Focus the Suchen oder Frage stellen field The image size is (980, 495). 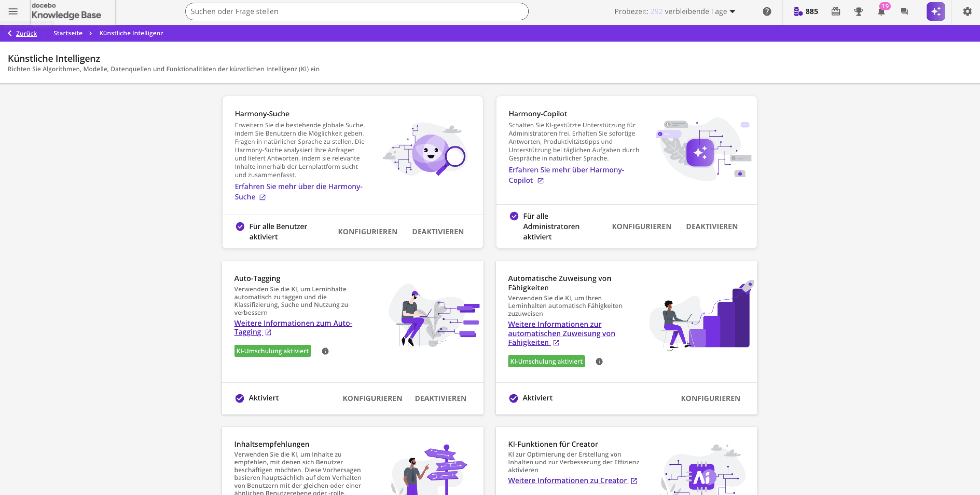(x=356, y=11)
